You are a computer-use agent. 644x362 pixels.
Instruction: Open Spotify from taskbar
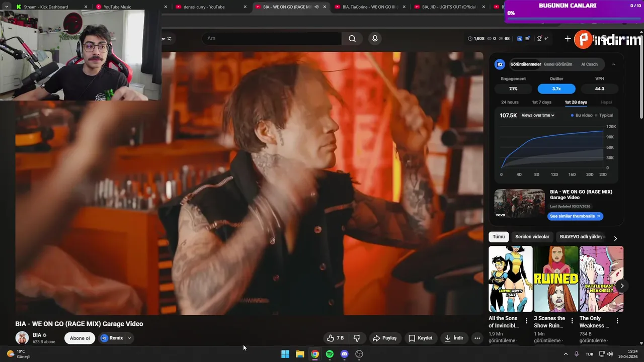pyautogui.click(x=330, y=354)
